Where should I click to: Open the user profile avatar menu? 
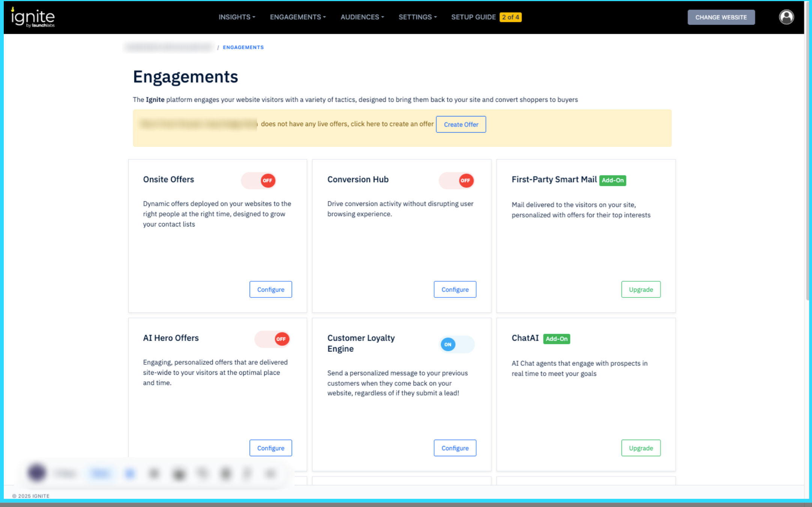point(786,17)
